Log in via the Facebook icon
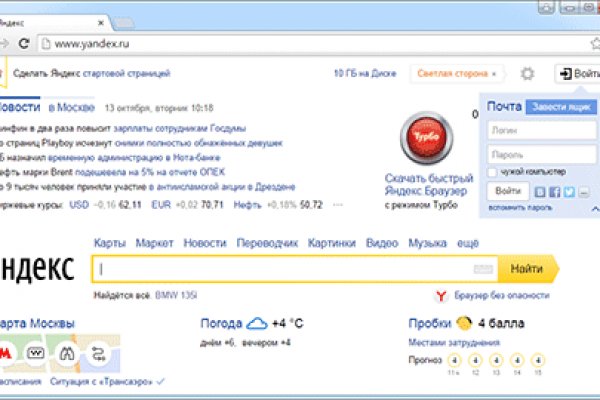 point(554,192)
